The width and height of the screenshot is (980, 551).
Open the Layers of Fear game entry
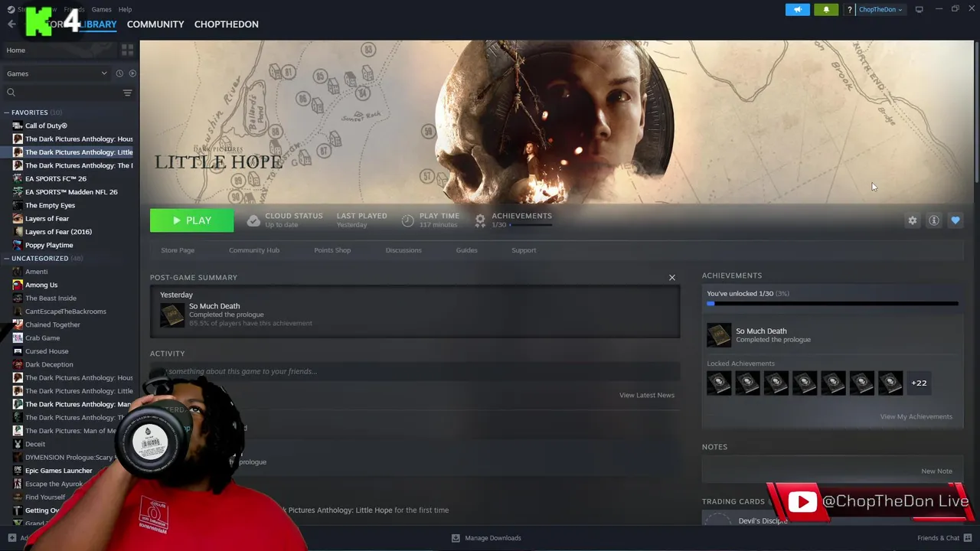tap(47, 218)
